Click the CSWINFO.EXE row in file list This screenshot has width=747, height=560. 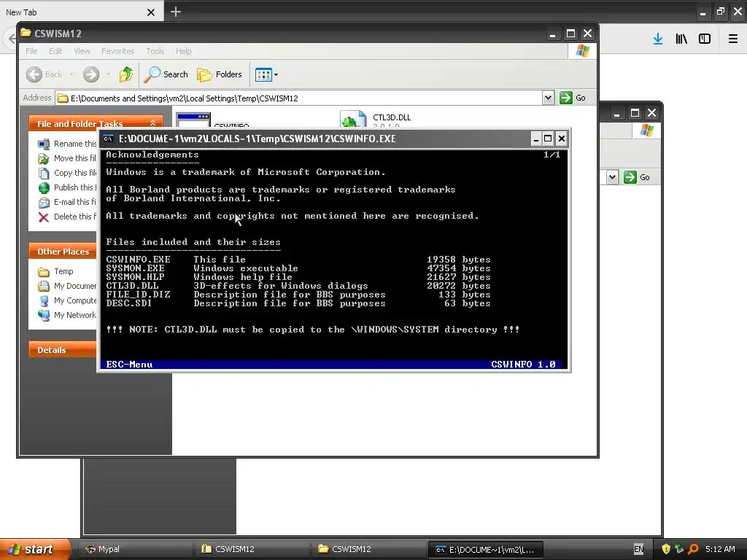click(x=298, y=260)
